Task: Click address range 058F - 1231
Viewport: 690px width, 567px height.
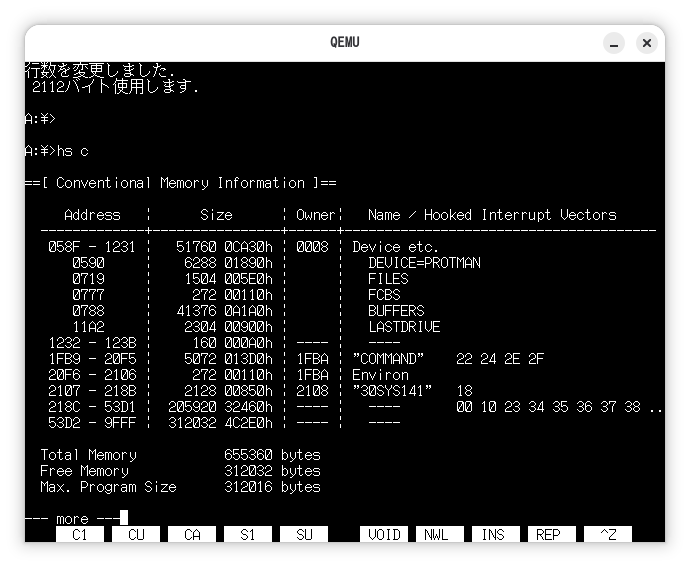Action: 92,247
